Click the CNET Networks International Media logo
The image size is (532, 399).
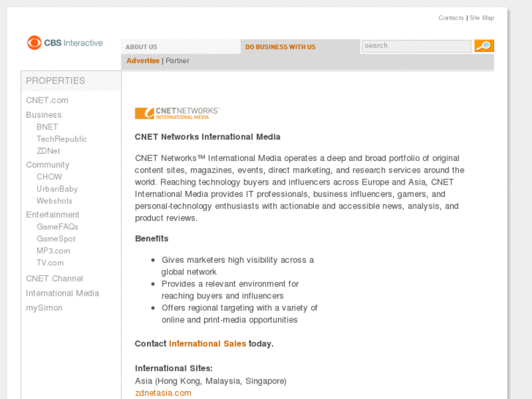tap(177, 113)
